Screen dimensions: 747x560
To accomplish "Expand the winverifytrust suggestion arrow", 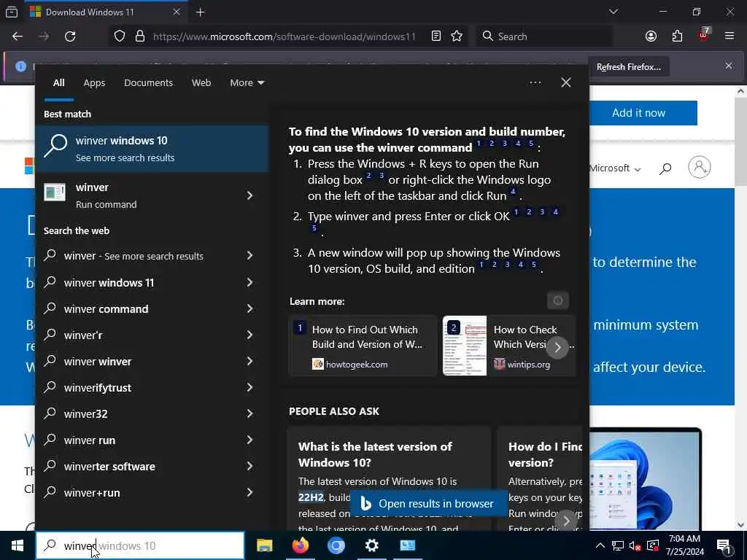I will coord(249,388).
